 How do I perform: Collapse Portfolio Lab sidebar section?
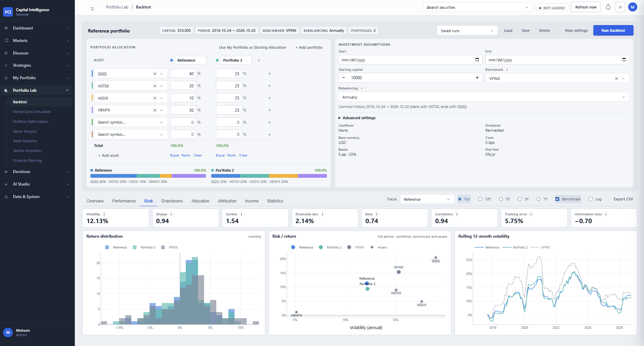pos(37,90)
